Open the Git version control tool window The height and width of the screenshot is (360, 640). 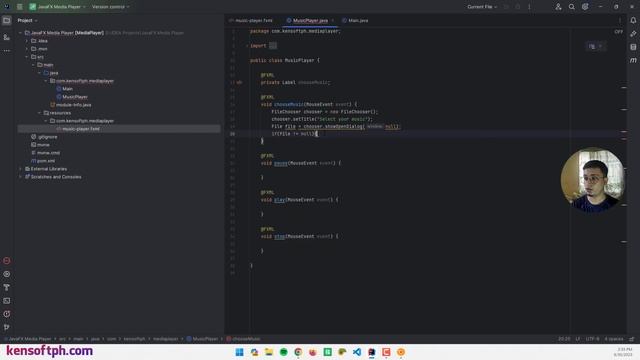[x=7, y=327]
